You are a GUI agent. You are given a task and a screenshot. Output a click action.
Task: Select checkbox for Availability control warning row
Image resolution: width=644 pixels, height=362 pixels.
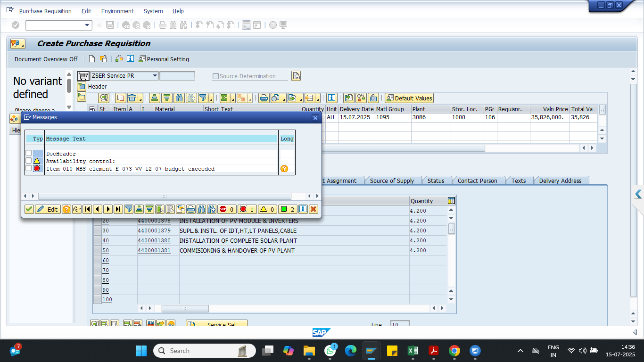click(29, 161)
